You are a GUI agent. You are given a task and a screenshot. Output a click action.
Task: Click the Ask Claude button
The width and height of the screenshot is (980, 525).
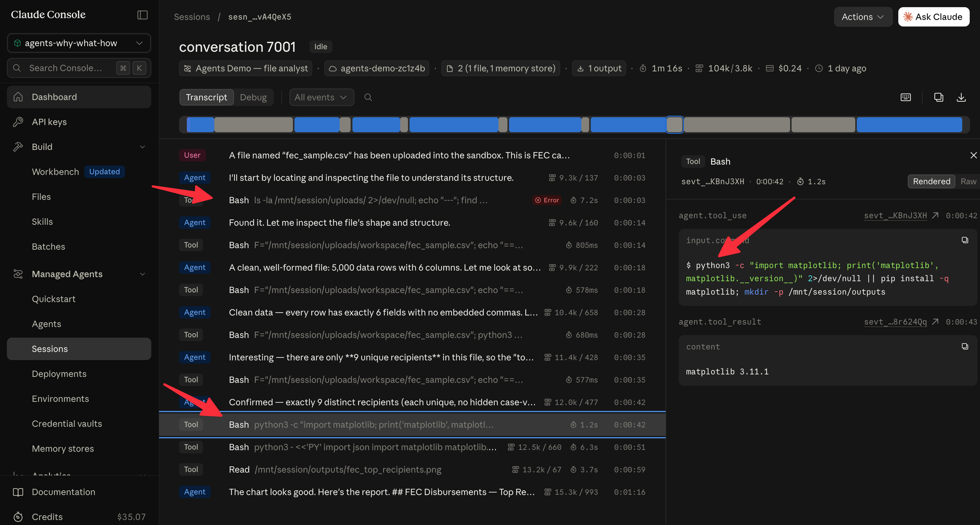click(x=934, y=17)
